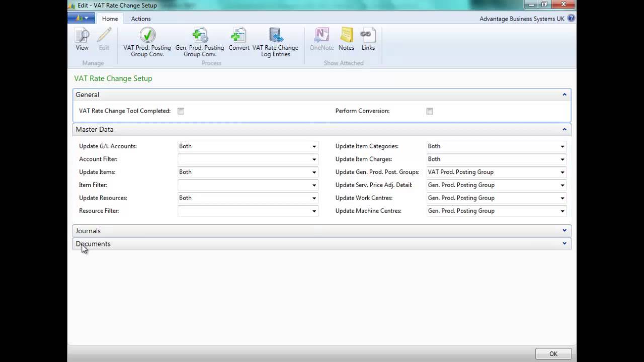Open Update Gen. Prod. Post. Groups dropdown
The width and height of the screenshot is (644, 362).
click(562, 172)
